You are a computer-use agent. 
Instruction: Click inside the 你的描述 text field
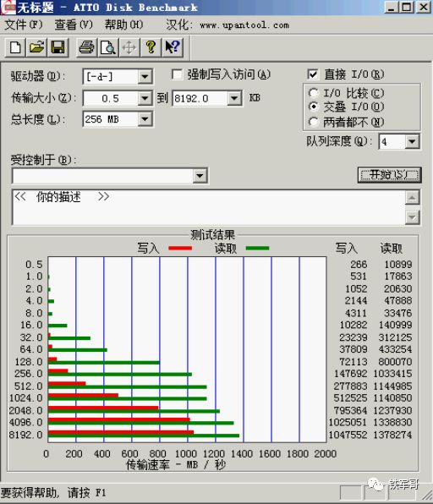click(x=208, y=207)
